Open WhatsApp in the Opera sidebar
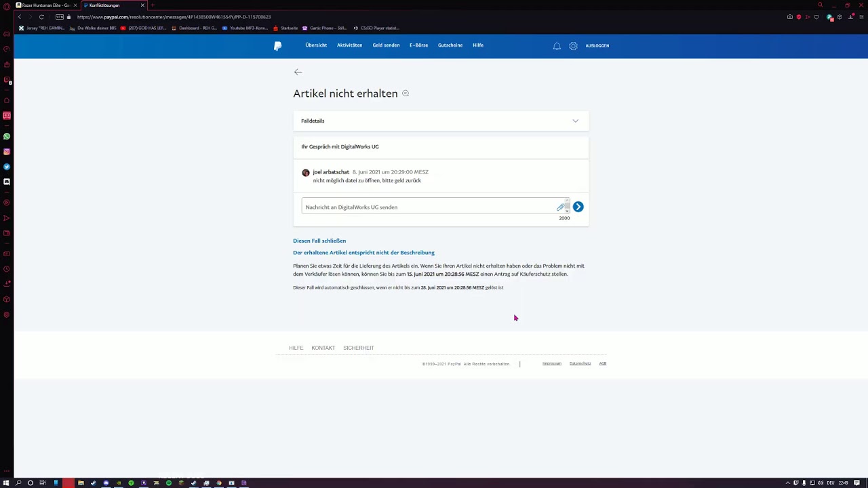 coord(7,136)
